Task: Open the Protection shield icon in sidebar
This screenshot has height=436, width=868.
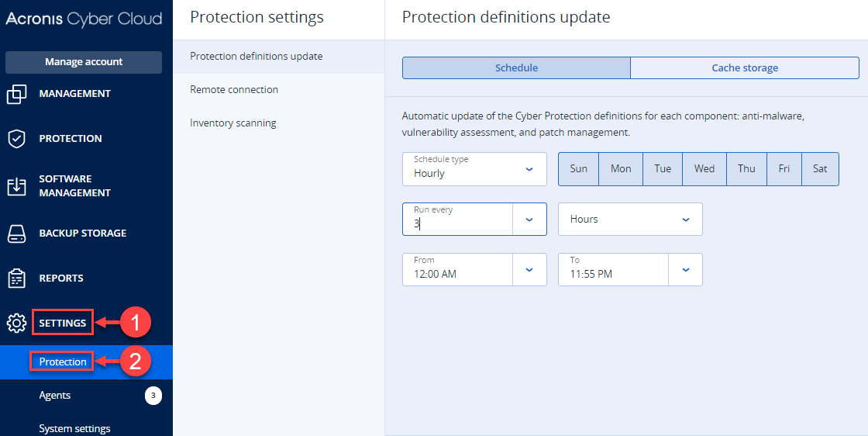Action: (16, 139)
